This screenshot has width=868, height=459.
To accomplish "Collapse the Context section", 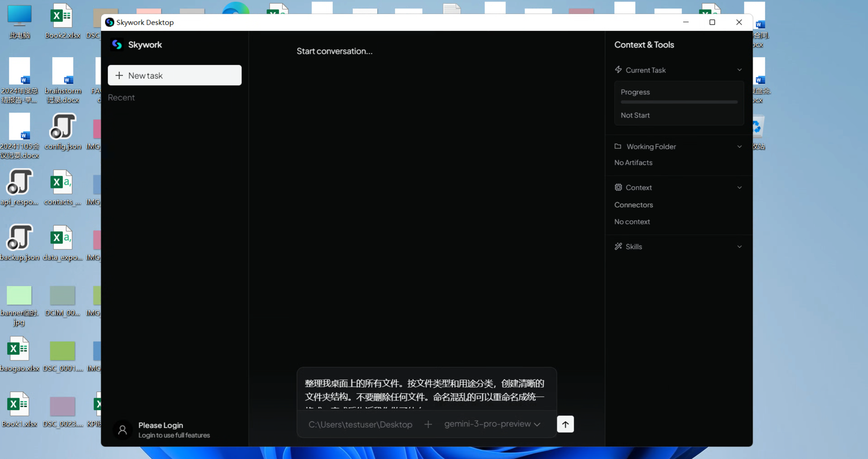I will click(x=740, y=187).
